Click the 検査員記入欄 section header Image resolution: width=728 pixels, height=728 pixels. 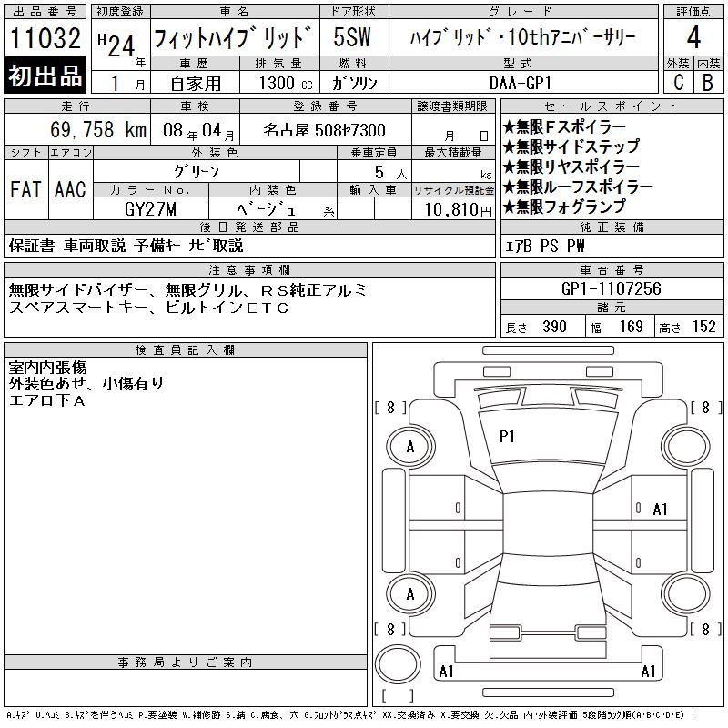tap(186, 349)
